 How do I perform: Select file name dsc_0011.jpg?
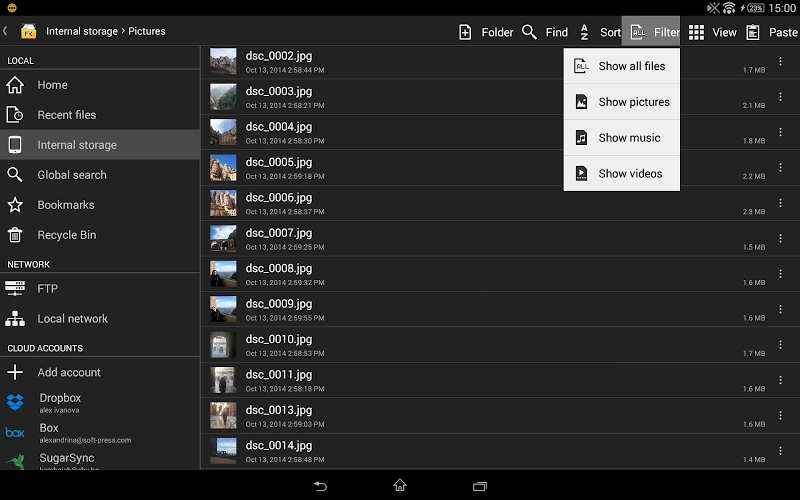[279, 375]
